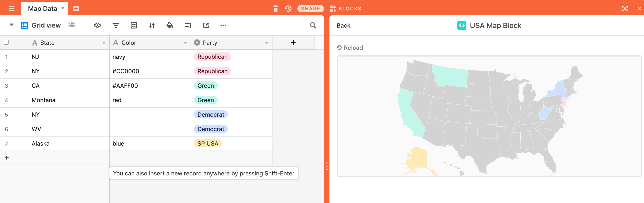
Task: Open the State column dropdown arrow
Action: pyautogui.click(x=104, y=43)
